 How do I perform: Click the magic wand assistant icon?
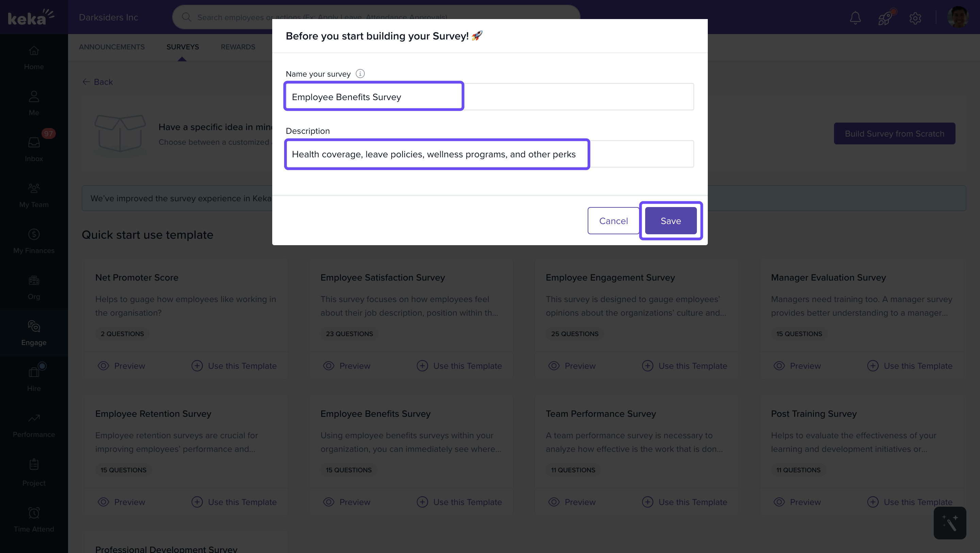(950, 523)
